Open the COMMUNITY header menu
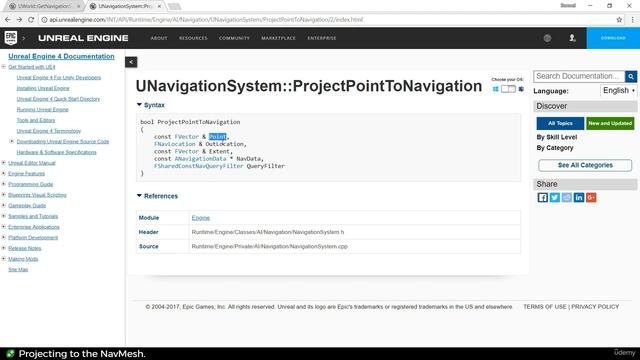The width and height of the screenshot is (640, 360). tap(234, 38)
